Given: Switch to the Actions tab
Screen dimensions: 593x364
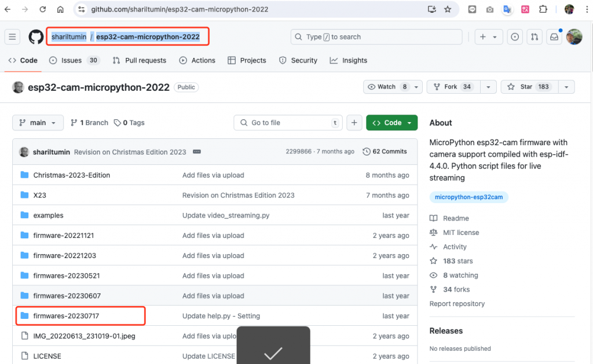Looking at the screenshot, I should [x=197, y=60].
